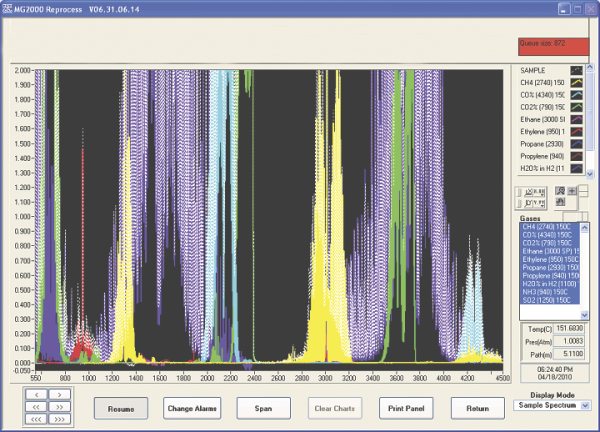Open the Y-axis format menu
This screenshot has width=600, height=432.
pyautogui.click(x=539, y=203)
